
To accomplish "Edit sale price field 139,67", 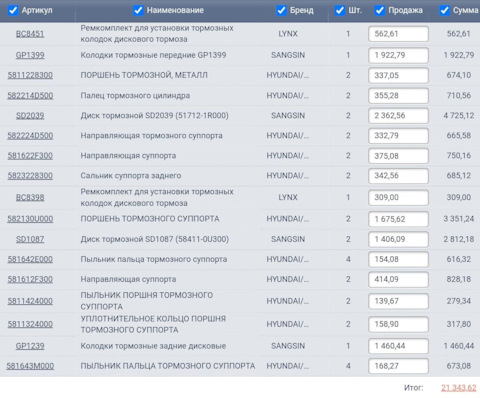I will [x=398, y=301].
